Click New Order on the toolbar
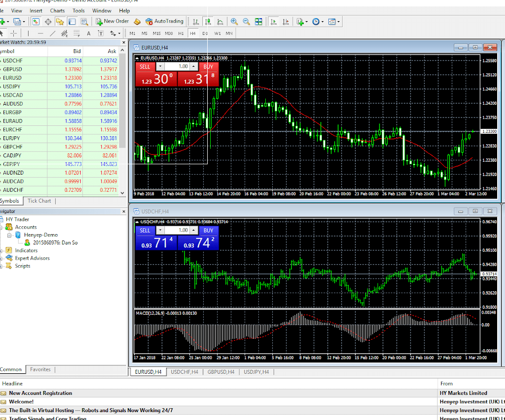The image size is (505, 420). (x=112, y=21)
